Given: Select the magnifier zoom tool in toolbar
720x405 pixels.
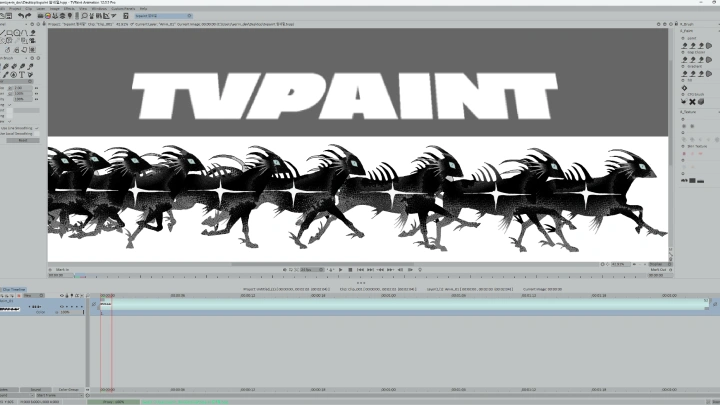Looking at the screenshot, I should (x=84, y=16).
